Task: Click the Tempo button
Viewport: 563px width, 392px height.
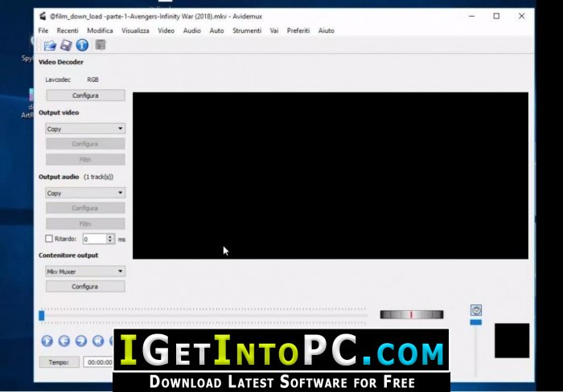Action: 60,362
